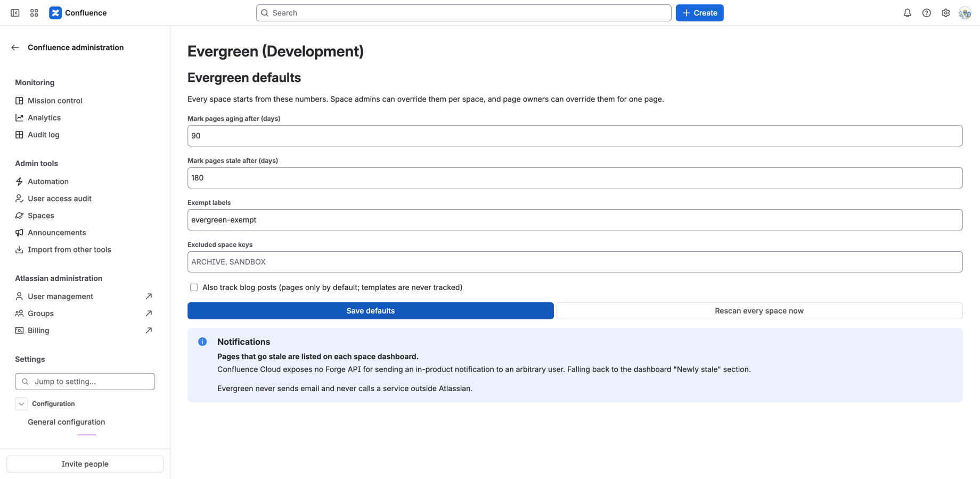Click the Audit log icon
The height and width of the screenshot is (479, 980).
(19, 135)
